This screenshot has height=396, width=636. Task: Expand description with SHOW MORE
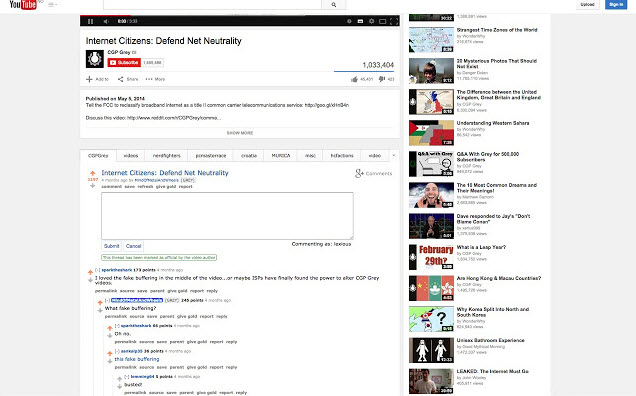click(x=240, y=133)
